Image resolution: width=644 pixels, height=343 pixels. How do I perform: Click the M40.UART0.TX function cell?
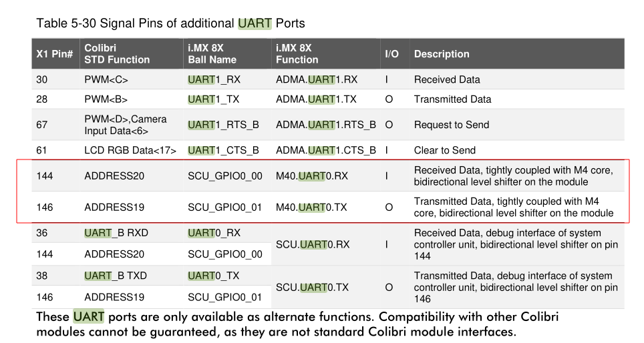pos(311,208)
